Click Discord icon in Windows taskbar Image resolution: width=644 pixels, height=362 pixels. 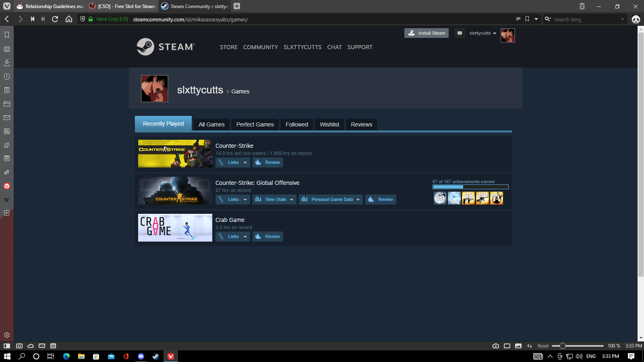[141, 356]
